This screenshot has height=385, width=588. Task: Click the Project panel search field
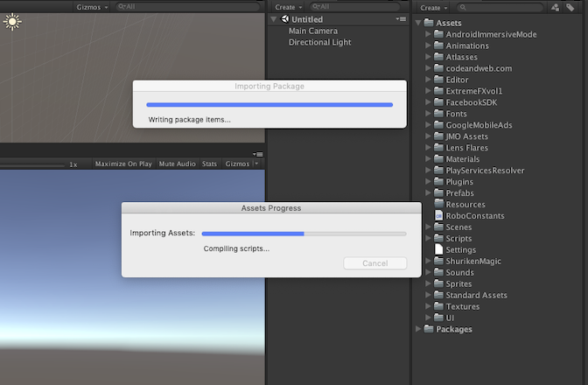point(500,8)
